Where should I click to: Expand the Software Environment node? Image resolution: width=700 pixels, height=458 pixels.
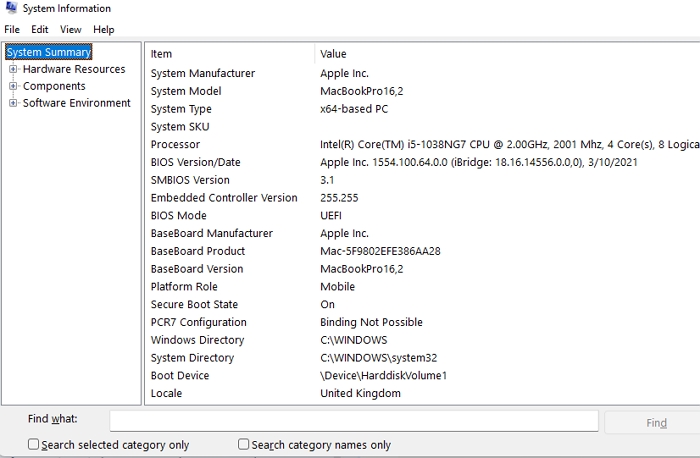(13, 103)
